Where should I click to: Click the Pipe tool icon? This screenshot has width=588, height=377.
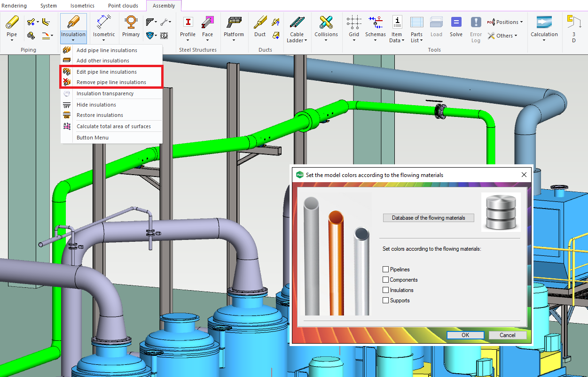(12, 23)
